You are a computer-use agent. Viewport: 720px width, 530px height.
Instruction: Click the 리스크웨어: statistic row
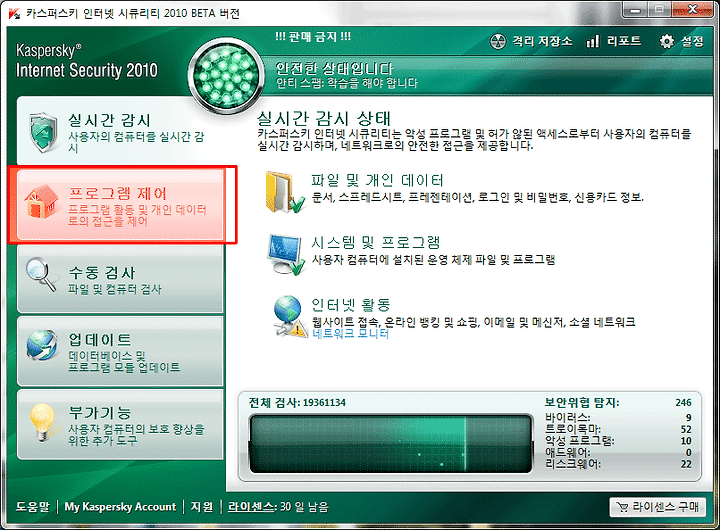click(x=618, y=464)
